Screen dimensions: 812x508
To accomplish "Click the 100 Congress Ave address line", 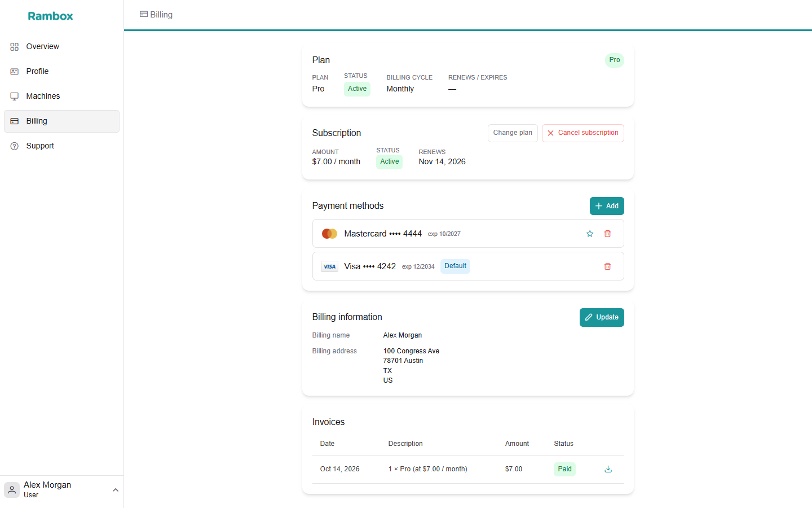I will [x=411, y=351].
